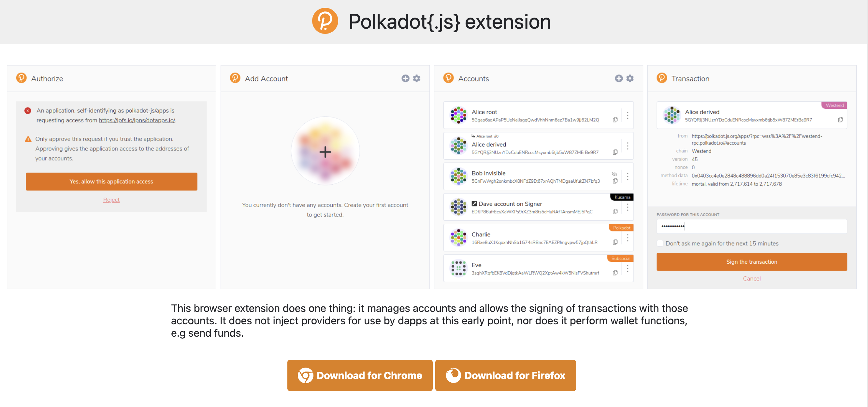Click the password input field
The image size is (868, 407).
[x=751, y=227]
